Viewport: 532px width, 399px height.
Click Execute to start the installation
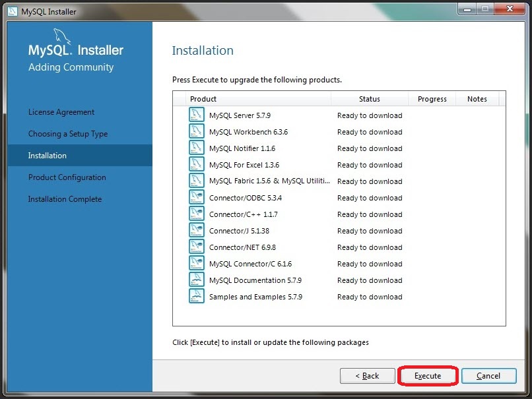click(428, 376)
